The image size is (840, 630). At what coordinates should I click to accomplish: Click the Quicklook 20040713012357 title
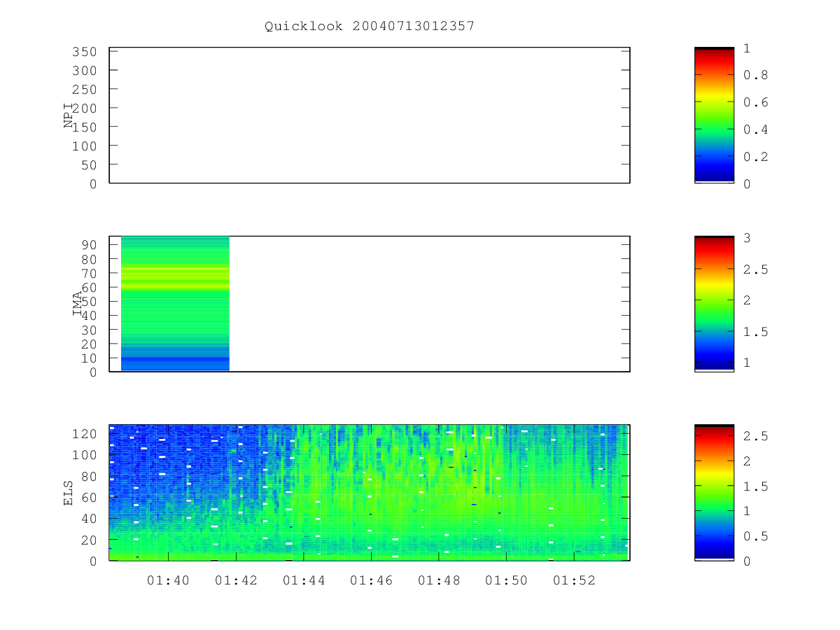(370, 26)
